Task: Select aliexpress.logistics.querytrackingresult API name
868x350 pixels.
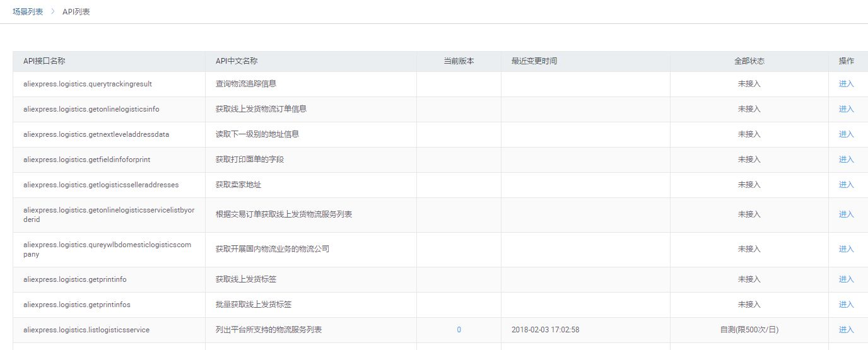Action: click(x=88, y=84)
